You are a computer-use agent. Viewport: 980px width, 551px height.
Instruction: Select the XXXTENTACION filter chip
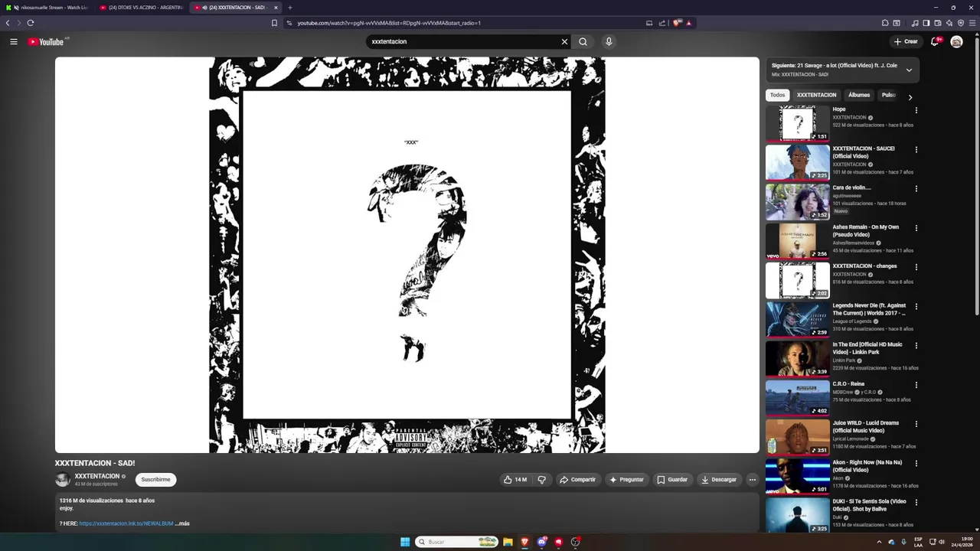tap(816, 95)
